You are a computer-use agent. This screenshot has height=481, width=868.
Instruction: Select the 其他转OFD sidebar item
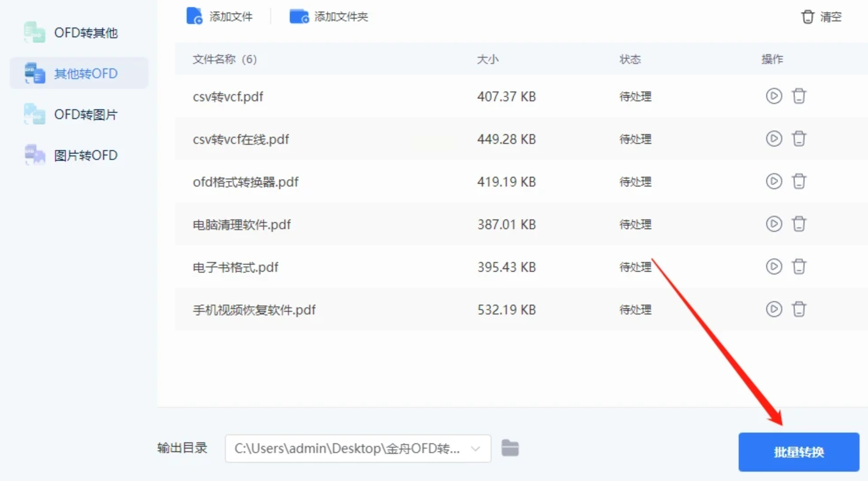click(x=79, y=73)
